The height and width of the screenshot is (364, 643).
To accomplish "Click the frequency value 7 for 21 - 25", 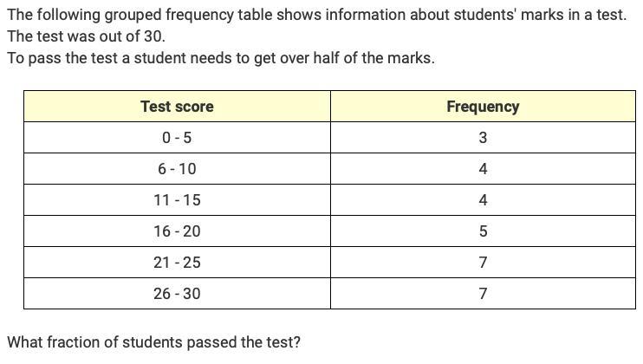I will 483,263.
